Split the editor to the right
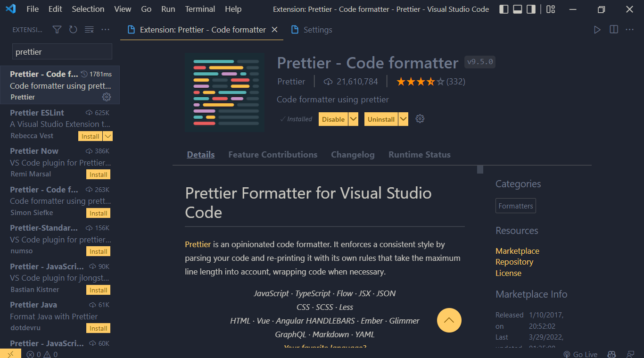The height and width of the screenshot is (358, 644). (614, 30)
